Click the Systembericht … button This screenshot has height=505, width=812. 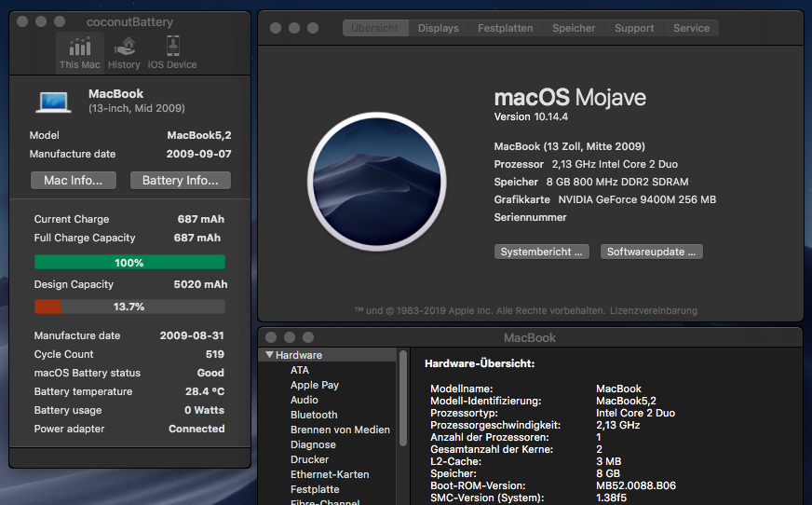pos(541,252)
